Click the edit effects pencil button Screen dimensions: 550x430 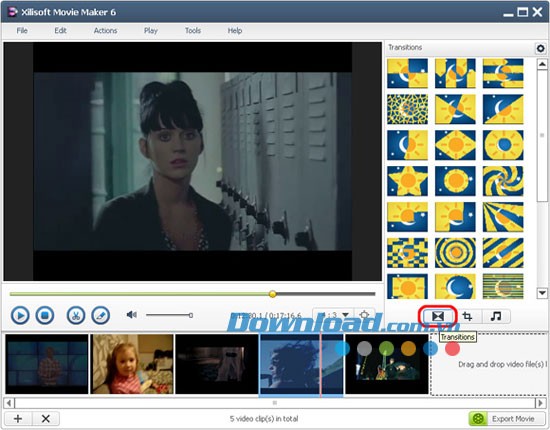coord(101,315)
